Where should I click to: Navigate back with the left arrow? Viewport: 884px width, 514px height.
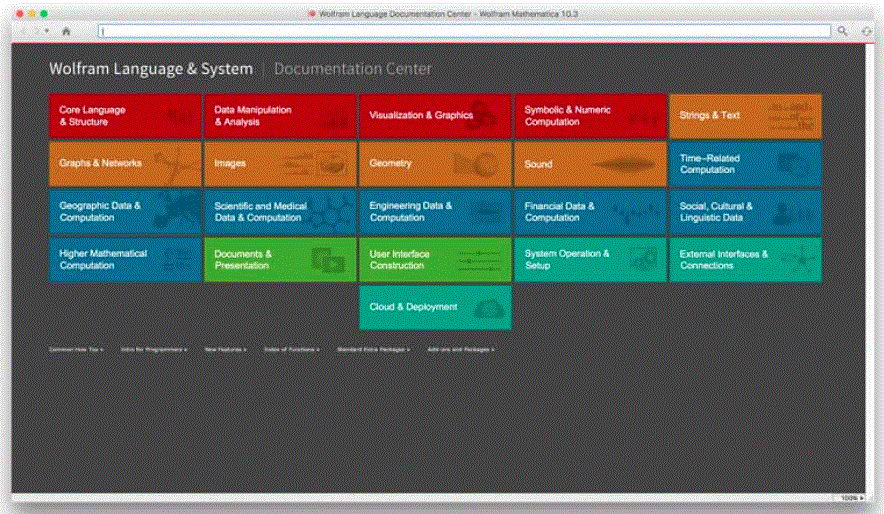coord(23,31)
